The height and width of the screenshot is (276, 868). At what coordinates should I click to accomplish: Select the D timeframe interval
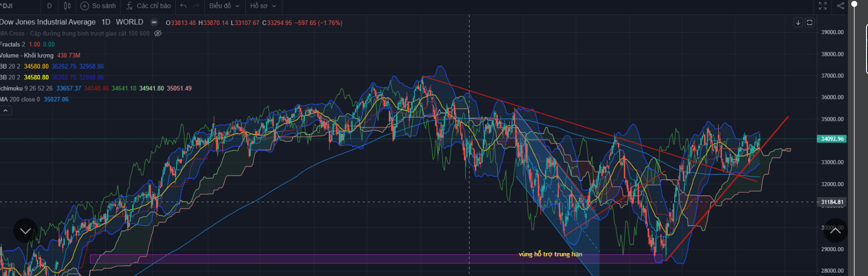pyautogui.click(x=49, y=6)
